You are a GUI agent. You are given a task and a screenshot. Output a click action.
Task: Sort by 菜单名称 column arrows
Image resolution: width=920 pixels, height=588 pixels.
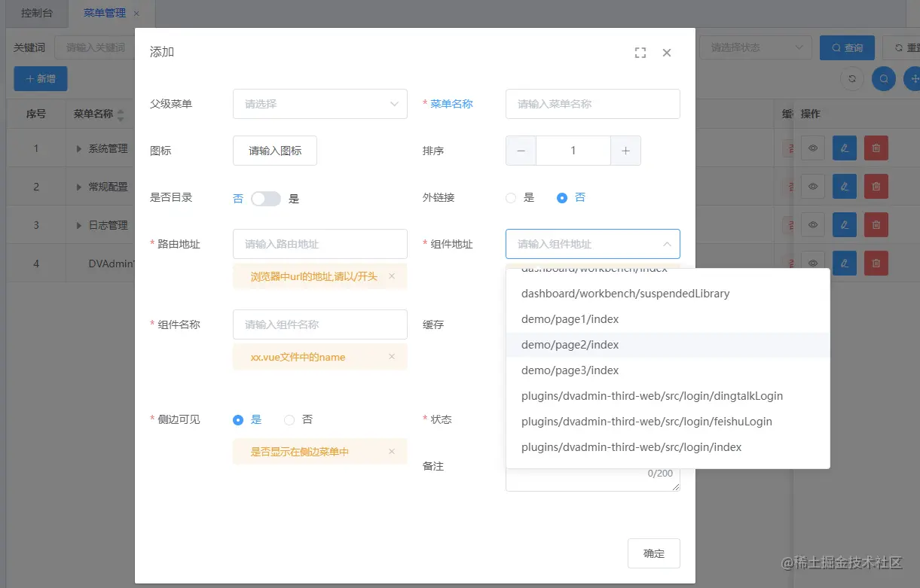pyautogui.click(x=121, y=114)
